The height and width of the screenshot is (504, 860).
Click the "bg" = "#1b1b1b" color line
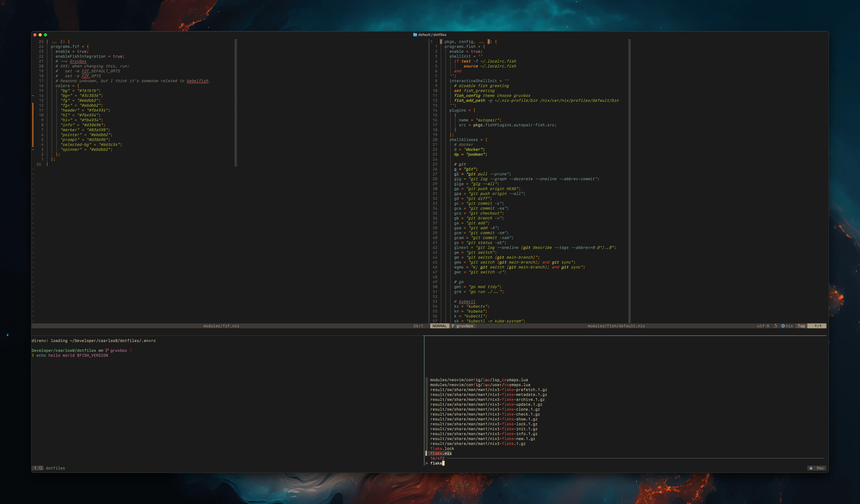click(80, 91)
